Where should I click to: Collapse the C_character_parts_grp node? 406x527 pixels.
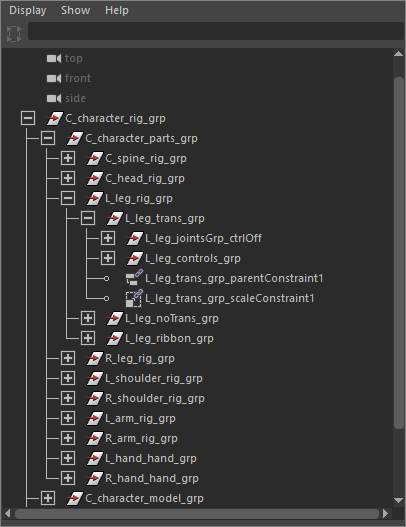coord(48,138)
